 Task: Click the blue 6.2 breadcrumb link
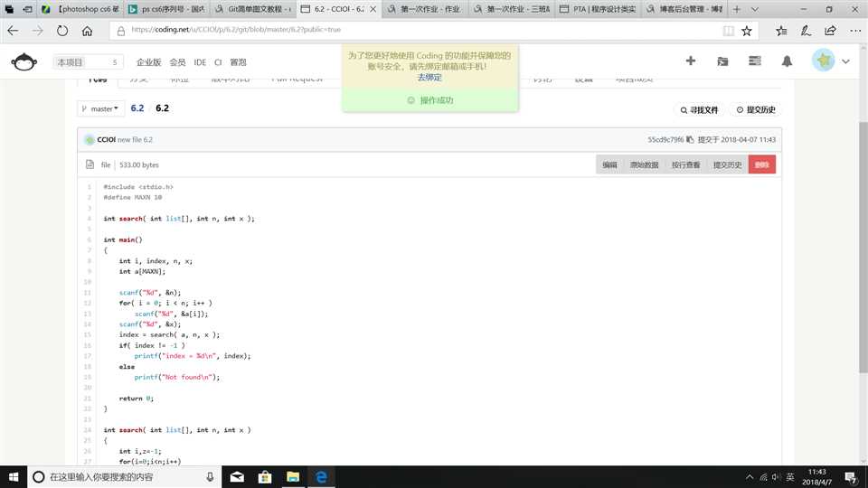click(137, 108)
